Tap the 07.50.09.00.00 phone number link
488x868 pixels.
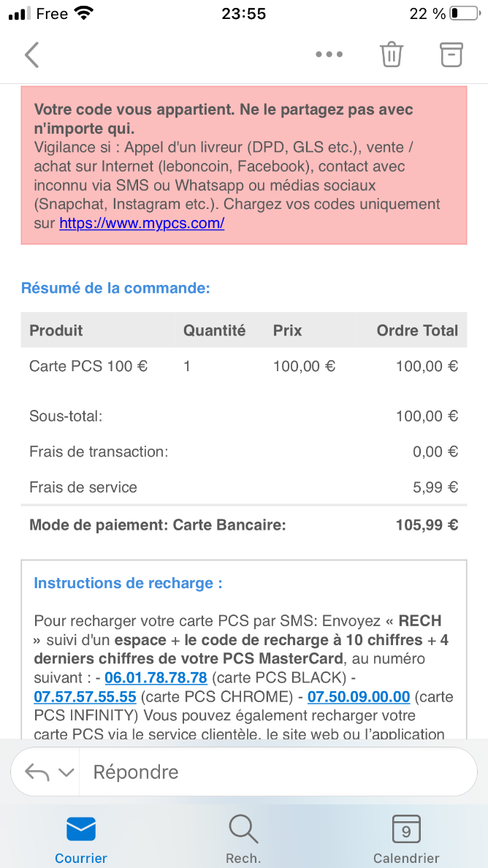359,696
